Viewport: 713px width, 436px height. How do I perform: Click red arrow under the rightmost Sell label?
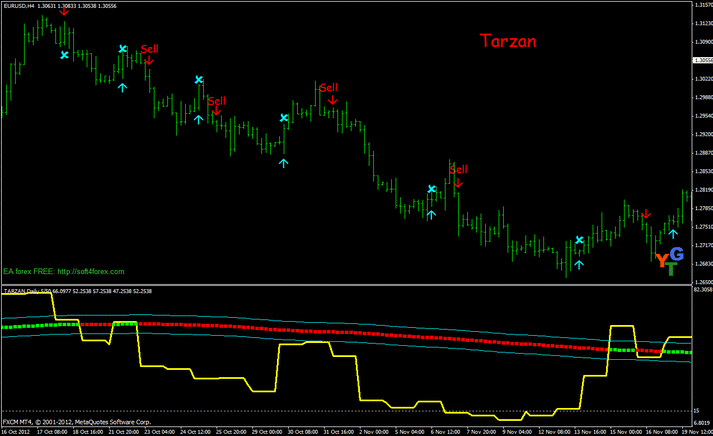(x=458, y=182)
